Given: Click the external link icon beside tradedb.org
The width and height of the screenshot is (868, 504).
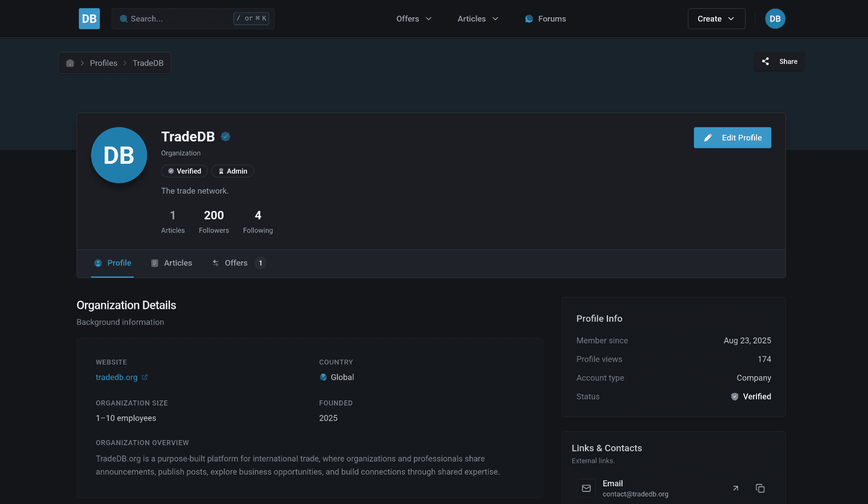Looking at the screenshot, I should 145,377.
